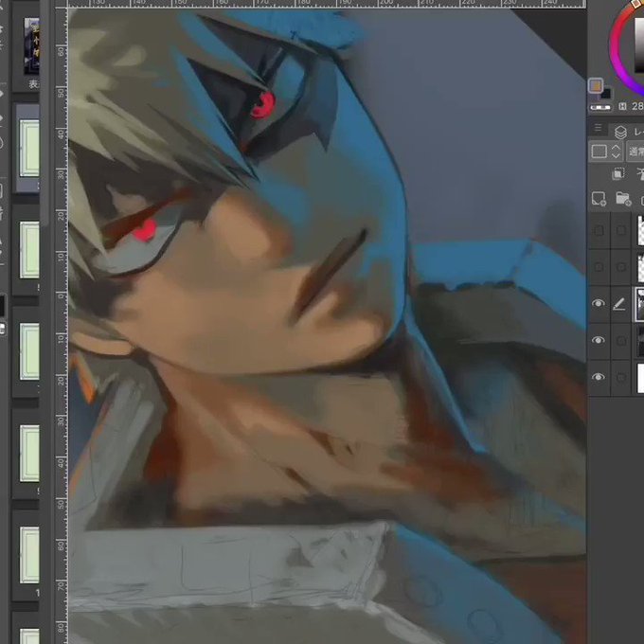The image size is (644, 644).
Task: Select the main drawing color swatch
Action: (596, 86)
